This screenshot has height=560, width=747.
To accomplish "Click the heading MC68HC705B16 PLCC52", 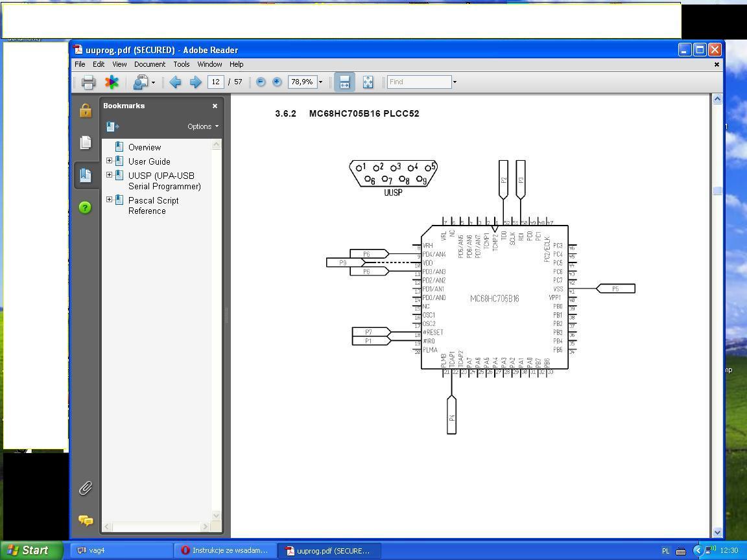I will pyautogui.click(x=364, y=114).
